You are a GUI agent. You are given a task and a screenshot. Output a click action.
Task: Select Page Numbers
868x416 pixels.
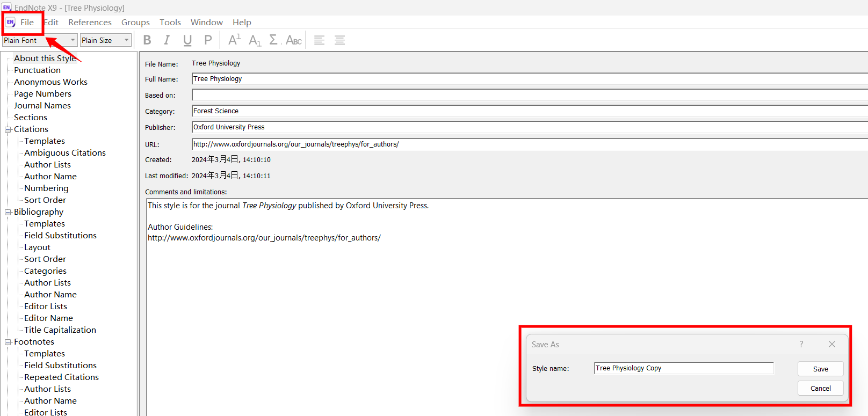[x=42, y=94]
